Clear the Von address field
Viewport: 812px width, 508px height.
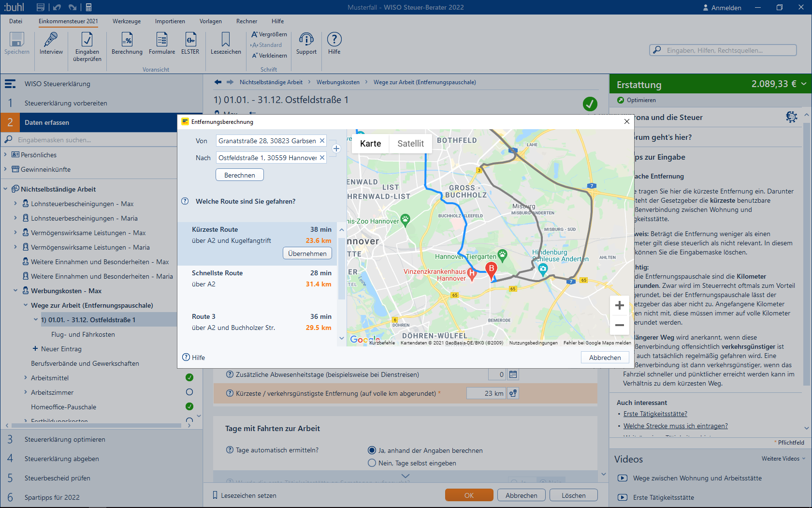pos(322,141)
